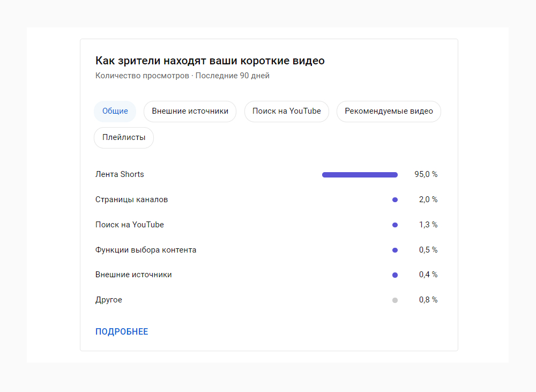Click the heading Как зрители находят ваши короткие видео
This screenshot has width=536, height=392.
pyautogui.click(x=210, y=61)
